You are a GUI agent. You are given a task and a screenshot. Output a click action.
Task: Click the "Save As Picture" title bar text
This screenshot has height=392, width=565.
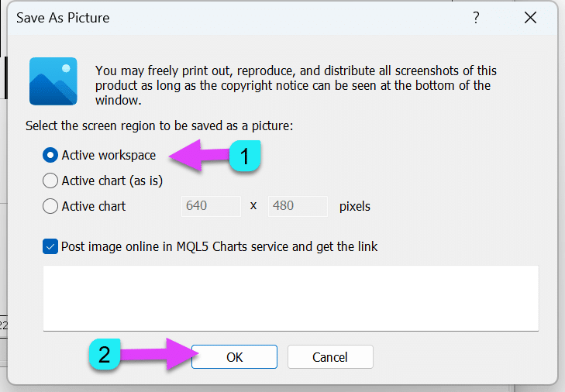(63, 18)
